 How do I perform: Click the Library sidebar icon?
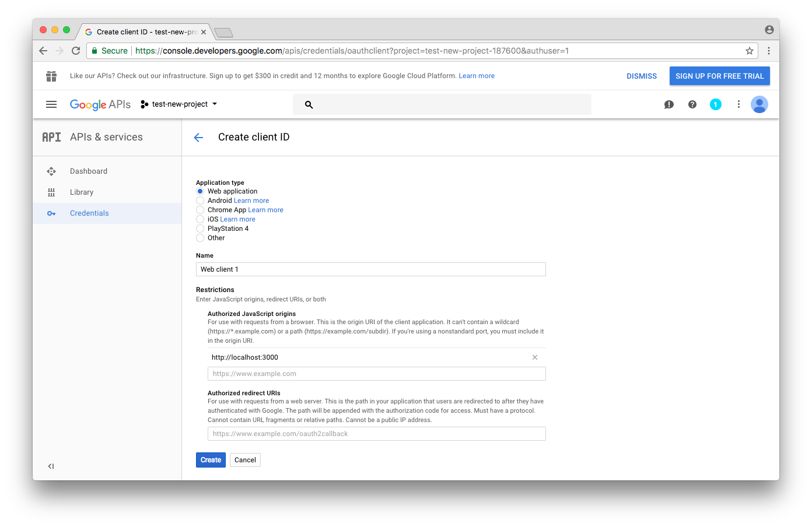click(x=51, y=192)
